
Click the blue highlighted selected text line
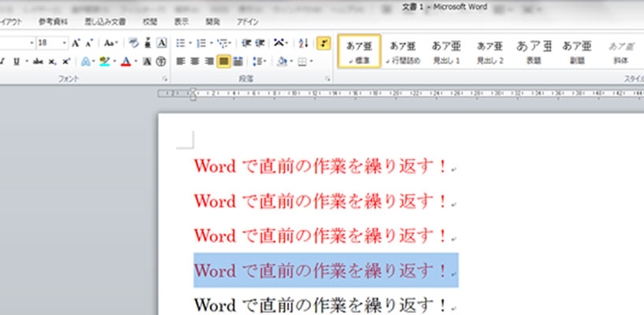tap(326, 270)
